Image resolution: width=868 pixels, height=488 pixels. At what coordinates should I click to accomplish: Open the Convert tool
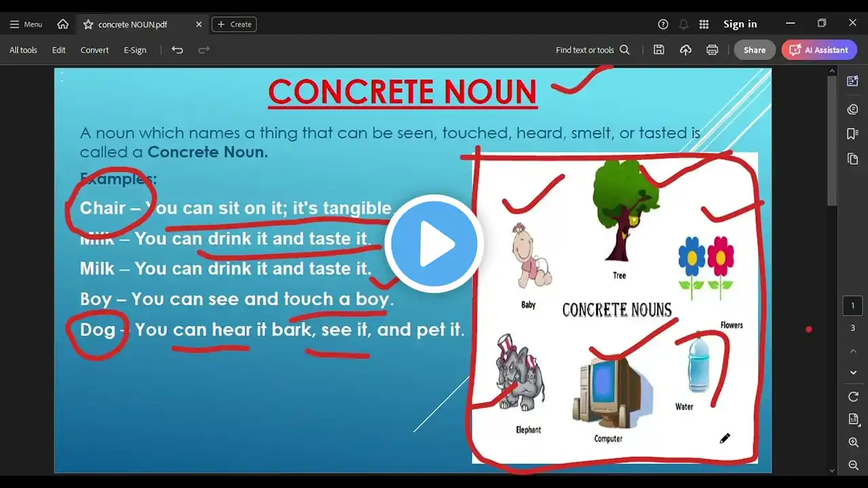tap(94, 50)
